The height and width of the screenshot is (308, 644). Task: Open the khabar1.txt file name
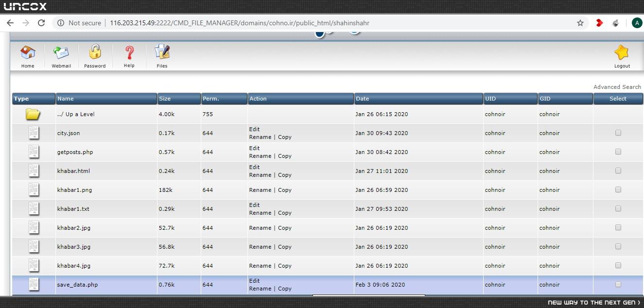[x=73, y=209]
